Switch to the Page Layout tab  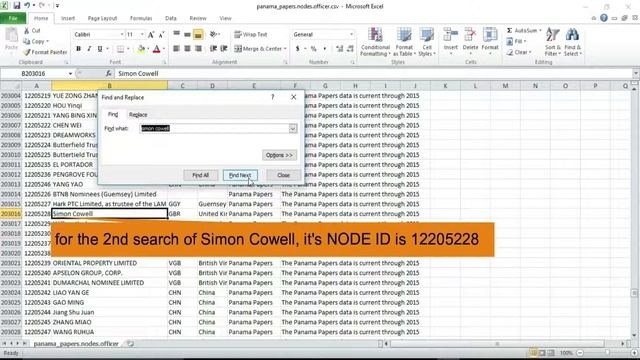point(102,18)
